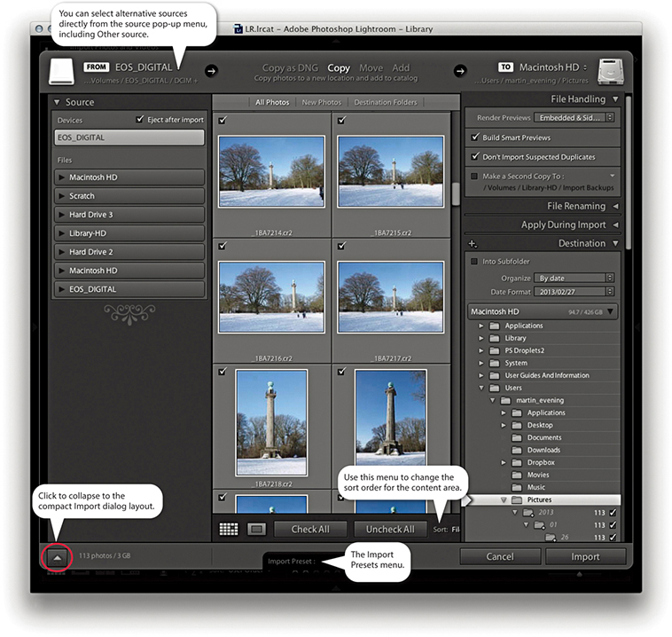Open Render Previews dropdown

click(x=574, y=117)
